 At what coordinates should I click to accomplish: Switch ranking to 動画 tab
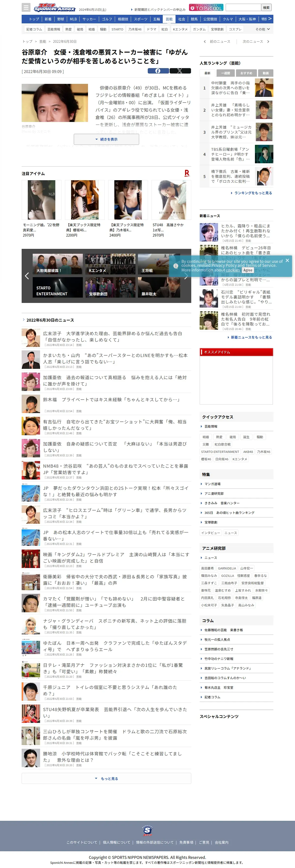266,73
